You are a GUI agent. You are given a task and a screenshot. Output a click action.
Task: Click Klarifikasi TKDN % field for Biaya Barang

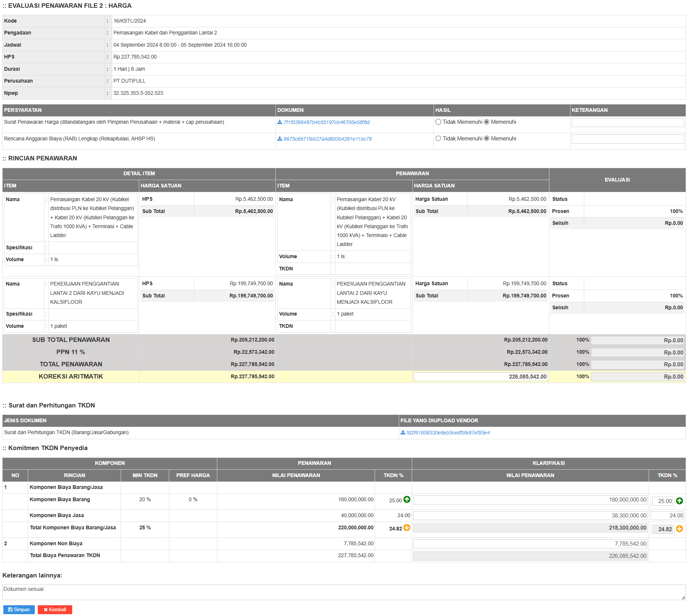[662, 501]
